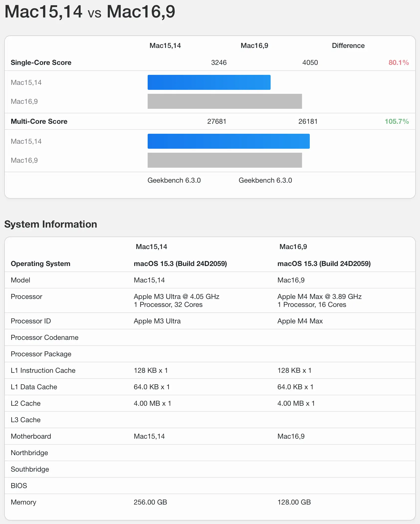Image resolution: width=420 pixels, height=524 pixels.
Task: Click the Southbridge row label
Action: click(30, 469)
